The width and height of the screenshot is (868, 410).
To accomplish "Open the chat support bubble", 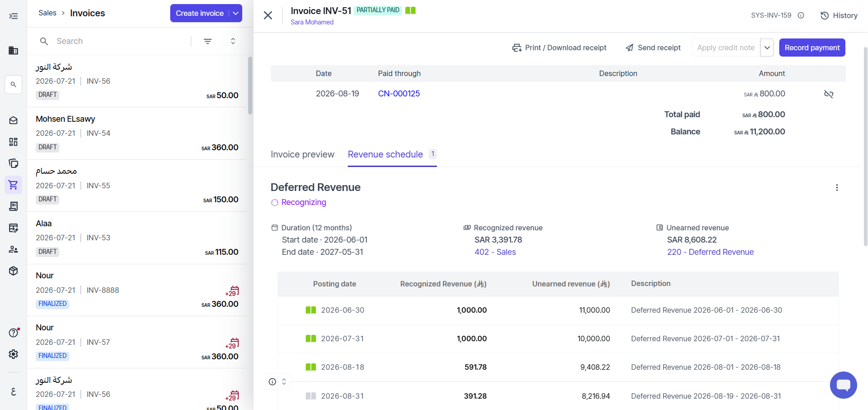I will [843, 385].
